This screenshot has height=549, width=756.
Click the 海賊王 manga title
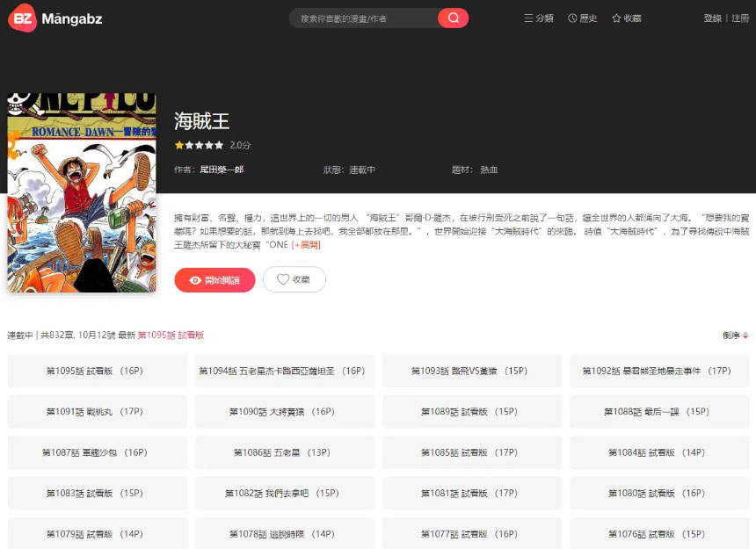point(201,121)
